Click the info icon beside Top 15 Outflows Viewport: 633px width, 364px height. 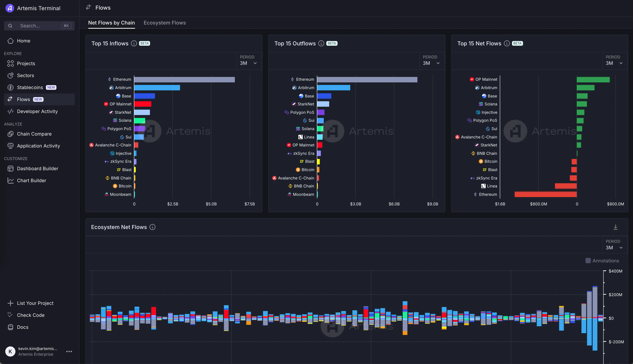(x=321, y=44)
